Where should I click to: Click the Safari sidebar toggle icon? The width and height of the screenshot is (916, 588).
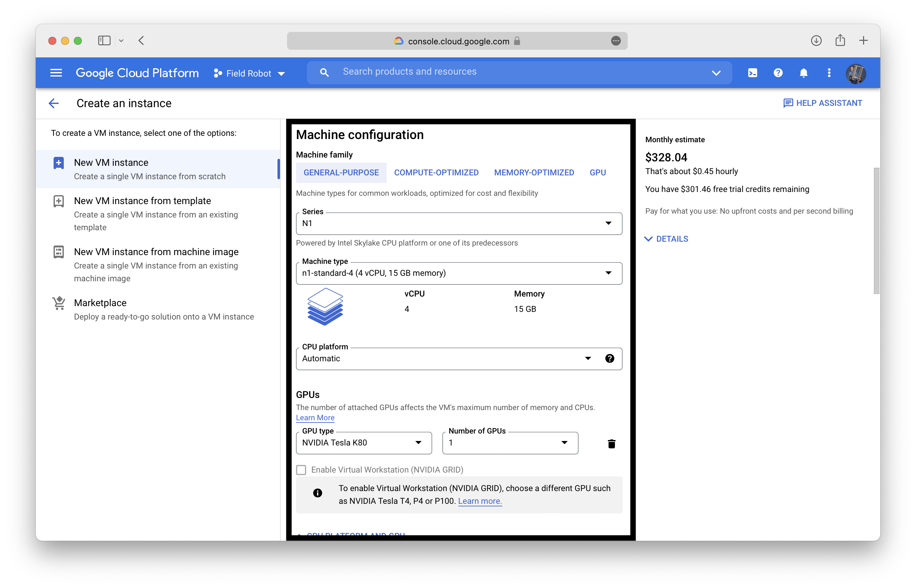click(x=104, y=40)
